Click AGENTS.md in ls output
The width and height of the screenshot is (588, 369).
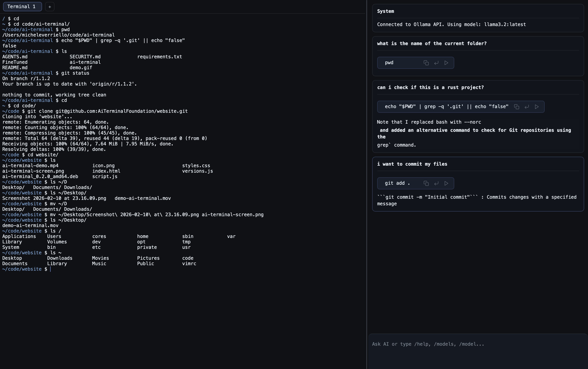15,57
